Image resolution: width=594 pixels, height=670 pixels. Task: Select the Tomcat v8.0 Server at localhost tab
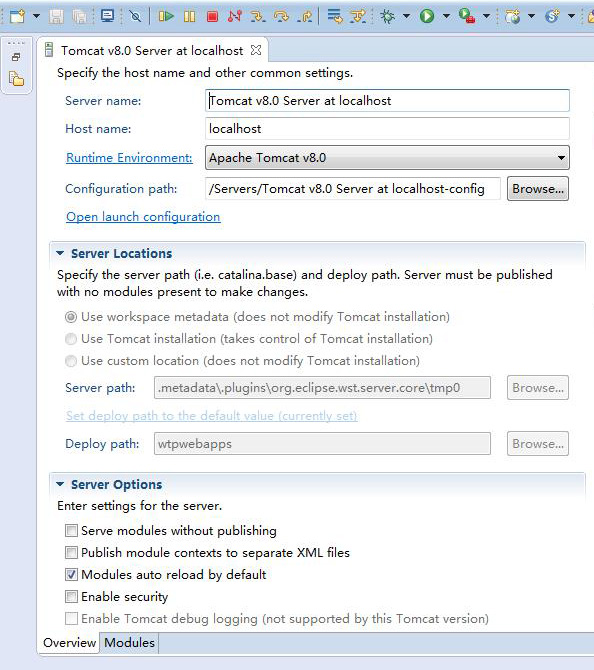click(152, 50)
